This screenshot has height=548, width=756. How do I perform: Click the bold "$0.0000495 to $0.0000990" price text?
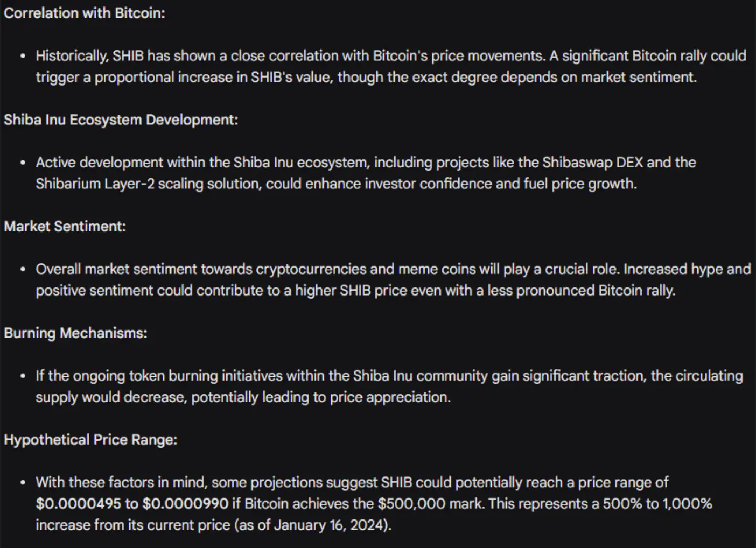pyautogui.click(x=132, y=504)
